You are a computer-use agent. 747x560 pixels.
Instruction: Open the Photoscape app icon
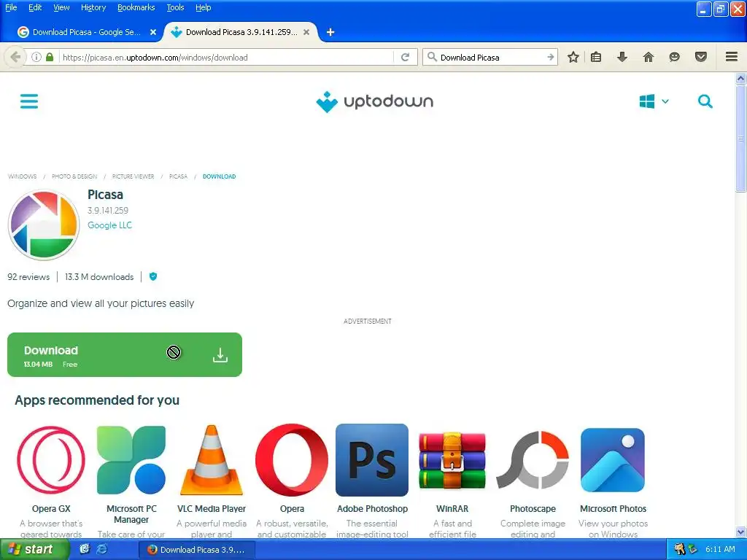(533, 460)
